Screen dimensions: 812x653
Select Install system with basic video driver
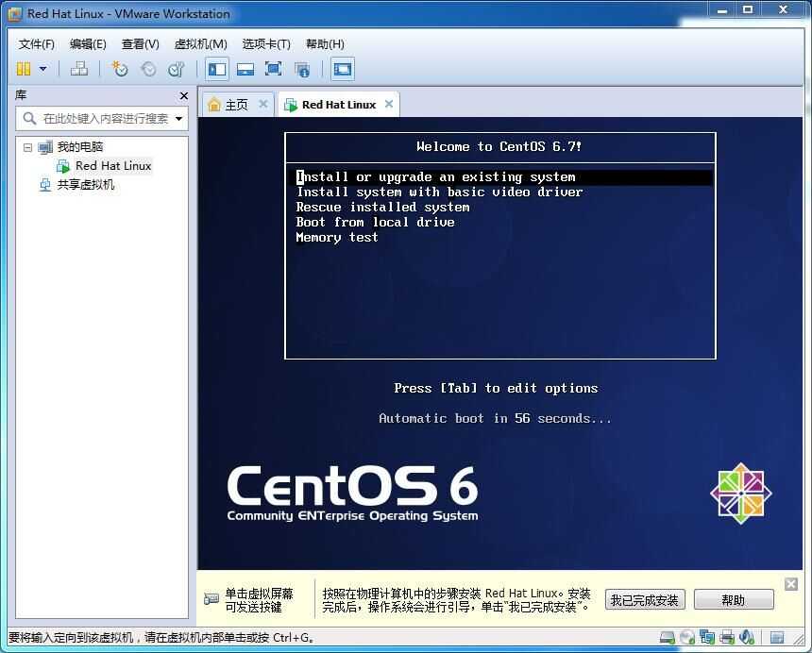[x=439, y=192]
